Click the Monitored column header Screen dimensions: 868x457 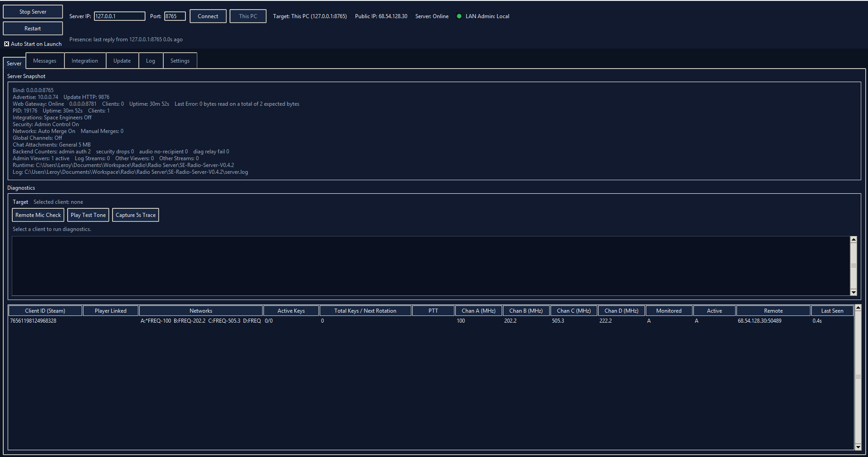(x=669, y=311)
